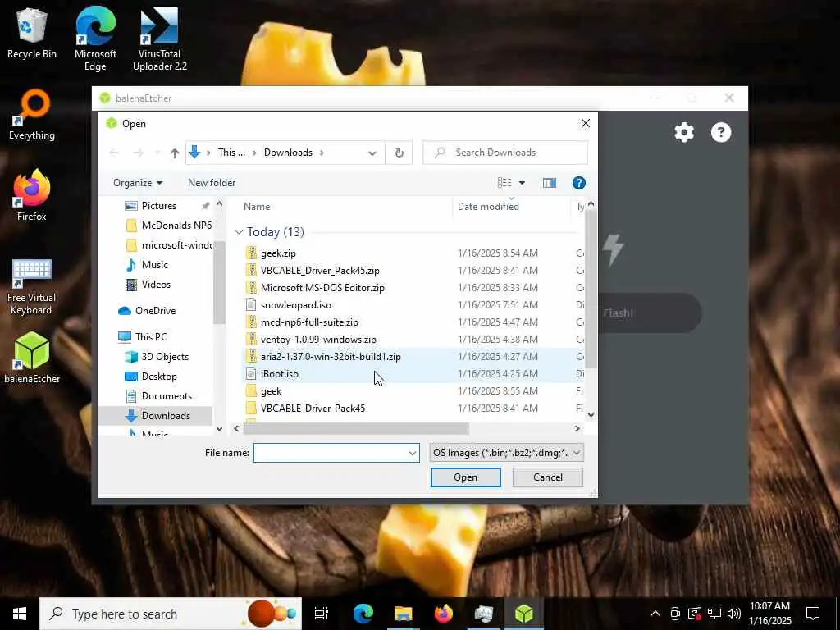Open the Organize menu

point(138,183)
